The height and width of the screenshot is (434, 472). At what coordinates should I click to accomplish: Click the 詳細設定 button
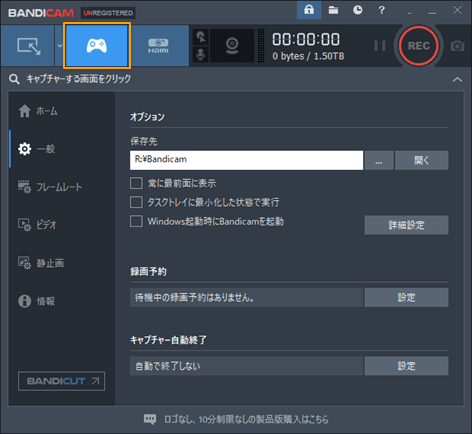coord(406,225)
